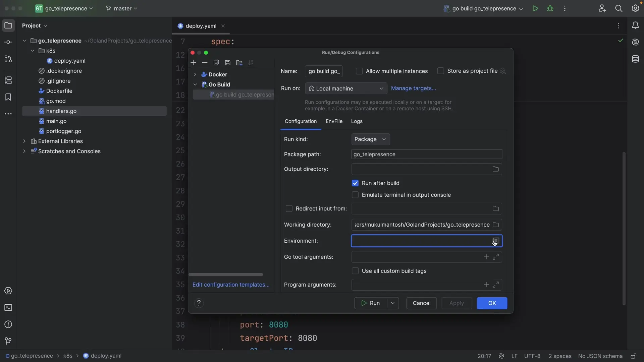Open editor tabs more options menu
This screenshot has height=362, width=644.
tap(619, 26)
